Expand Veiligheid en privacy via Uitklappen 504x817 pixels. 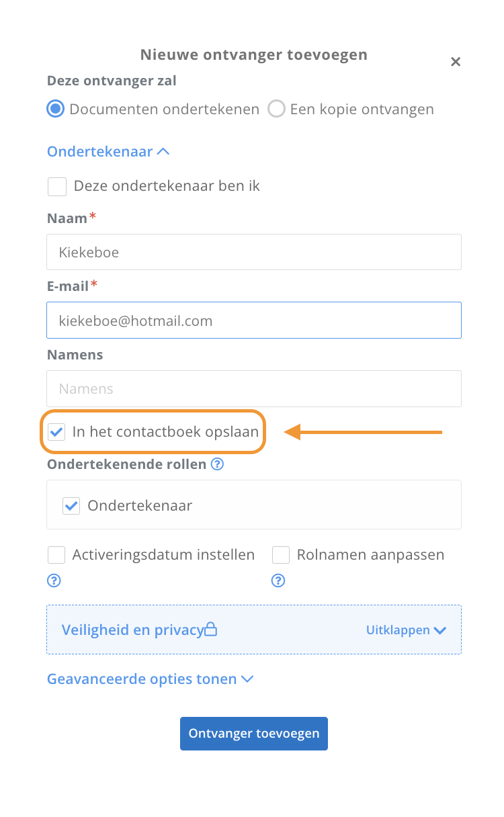click(407, 630)
